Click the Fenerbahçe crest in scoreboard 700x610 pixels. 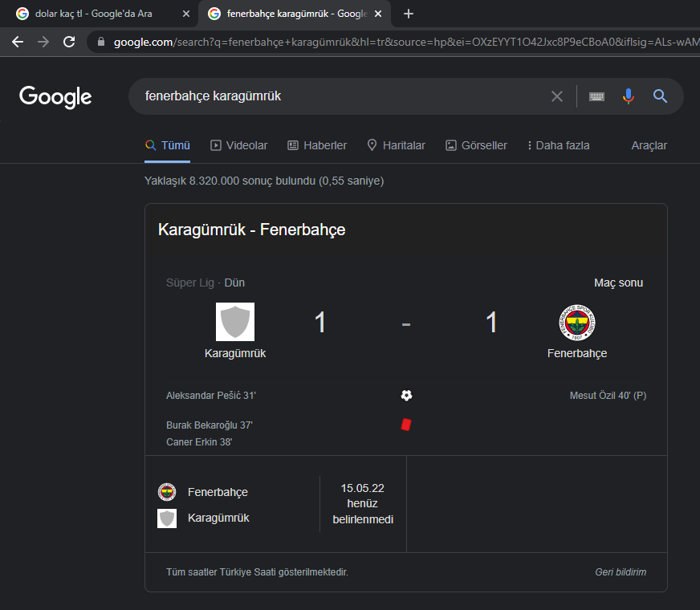[x=577, y=322]
